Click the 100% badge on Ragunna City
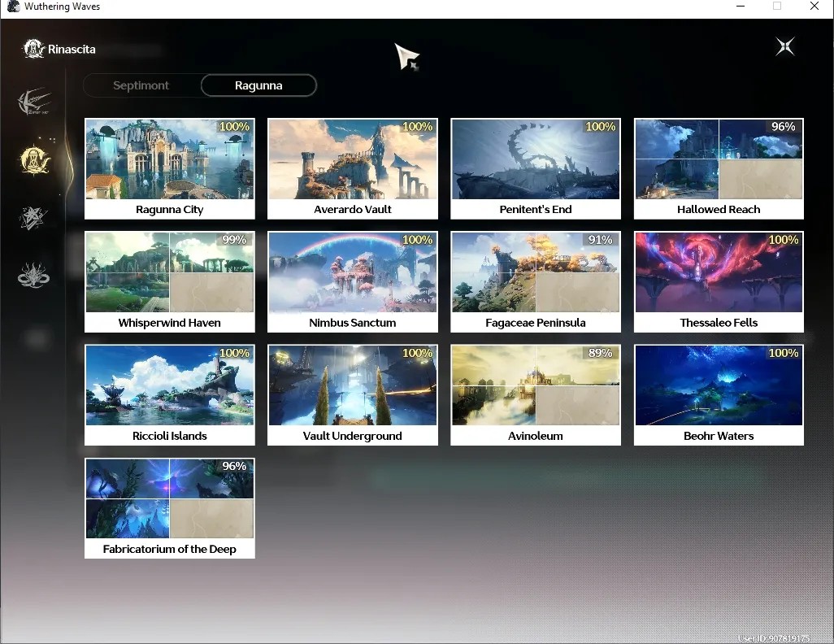The height and width of the screenshot is (644, 834). [x=234, y=127]
